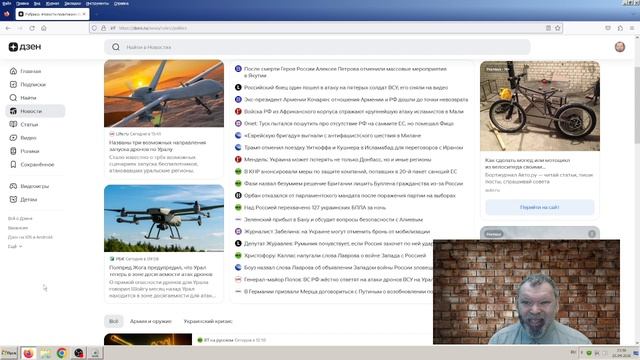Open Всё о Дзене footer link
The height and width of the screenshot is (360, 640).
click(x=20, y=219)
